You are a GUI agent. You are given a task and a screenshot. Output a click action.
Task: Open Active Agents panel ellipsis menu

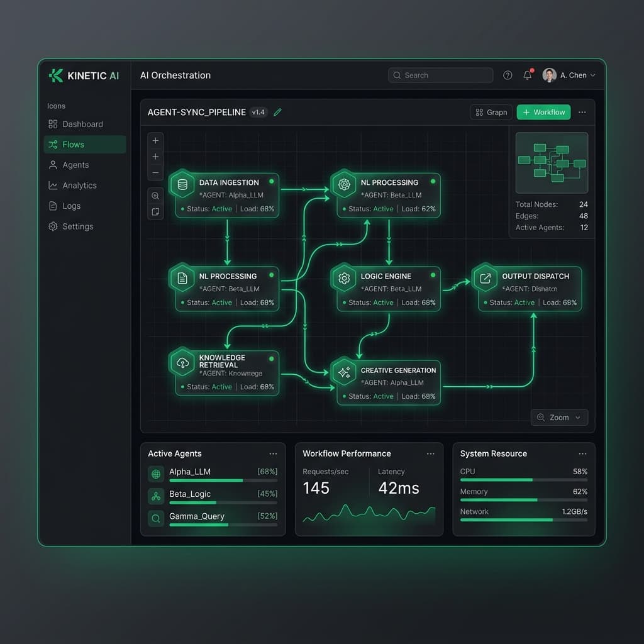(273, 454)
